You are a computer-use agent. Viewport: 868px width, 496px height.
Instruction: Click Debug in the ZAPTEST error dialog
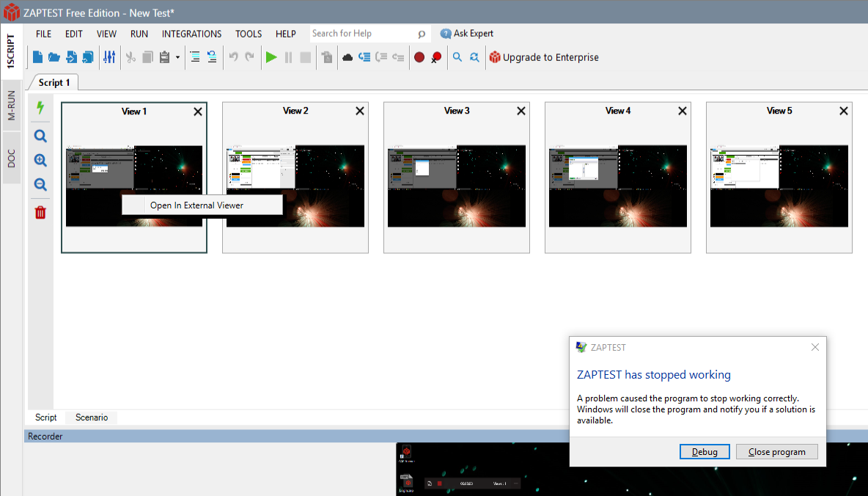coord(705,452)
